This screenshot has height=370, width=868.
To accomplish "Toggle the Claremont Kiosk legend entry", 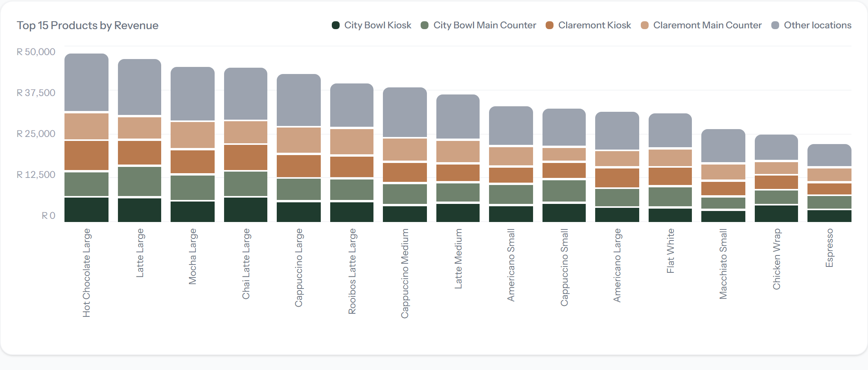I will point(588,25).
